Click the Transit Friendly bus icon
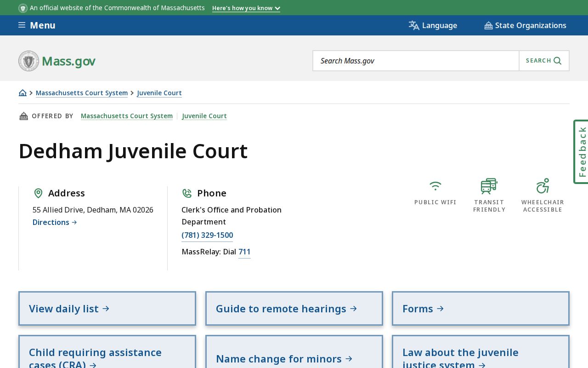588x368 pixels. (x=489, y=186)
